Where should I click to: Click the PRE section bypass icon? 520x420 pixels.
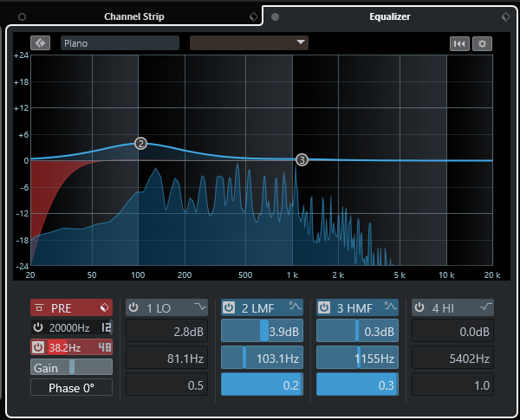[x=105, y=307]
